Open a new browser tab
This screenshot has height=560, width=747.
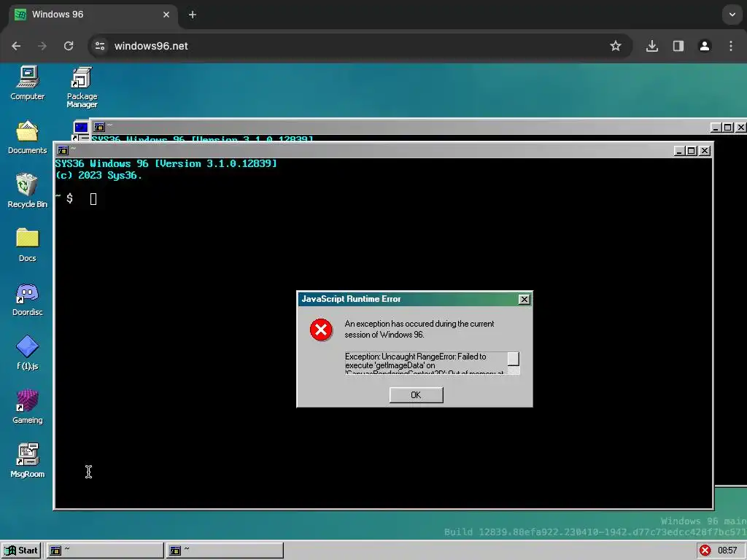point(193,15)
